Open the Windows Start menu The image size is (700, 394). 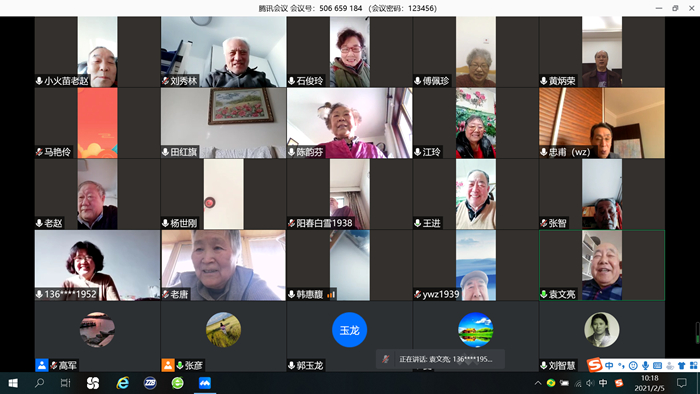[x=13, y=383]
